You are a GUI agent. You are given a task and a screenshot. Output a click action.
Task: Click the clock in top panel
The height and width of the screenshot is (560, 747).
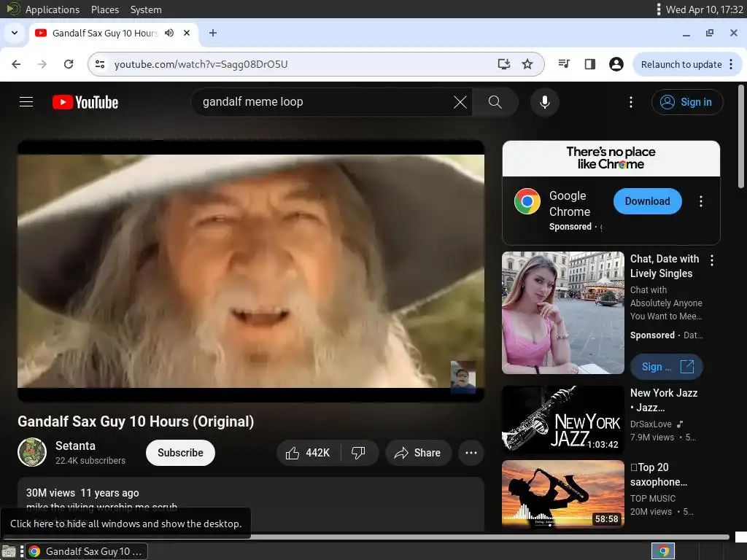tap(704, 9)
